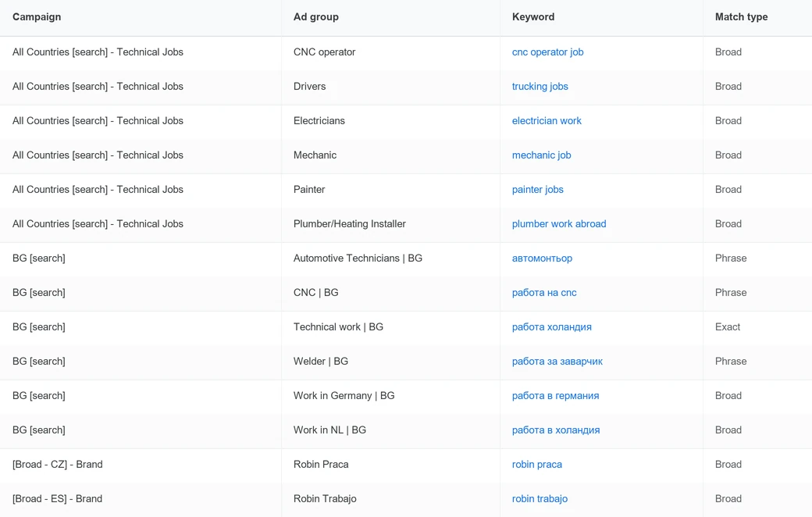Open the 'работа на снс' keyword link
Image resolution: width=812 pixels, height=517 pixels.
[543, 292]
